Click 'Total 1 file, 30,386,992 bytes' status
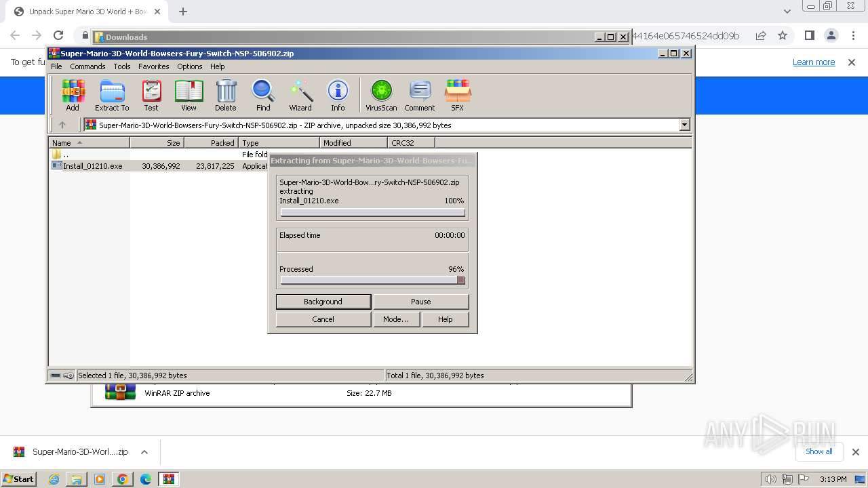 tap(435, 375)
